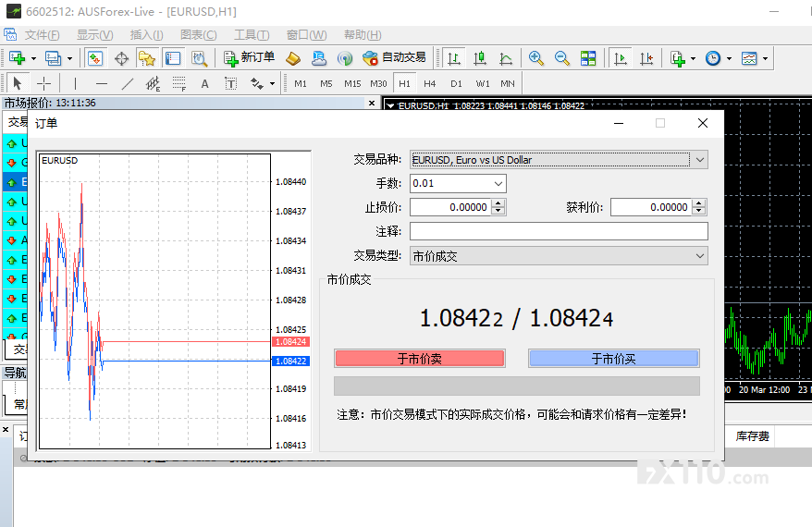Click the signals radio-wave icon

[345, 58]
